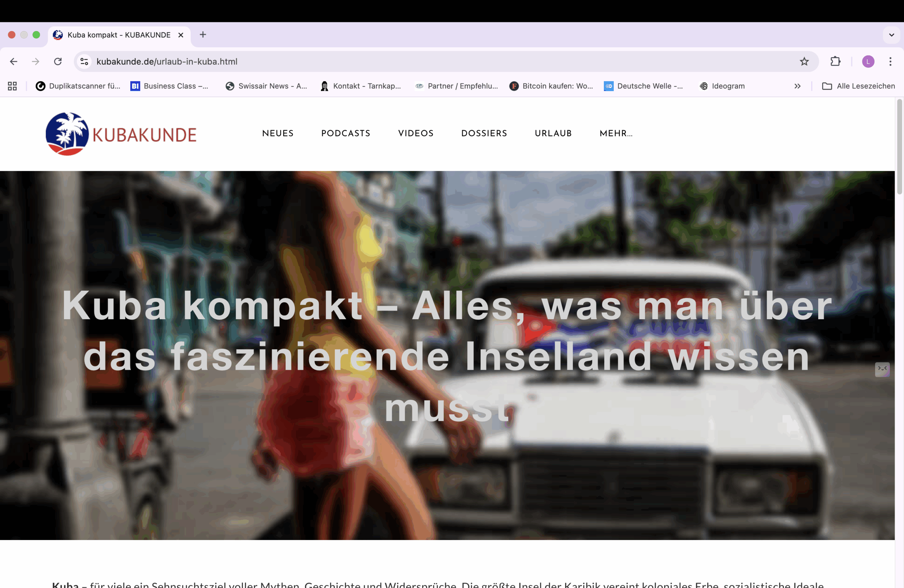The width and height of the screenshot is (904, 588).
Task: Click the site information icon in address bar
Action: tap(84, 61)
